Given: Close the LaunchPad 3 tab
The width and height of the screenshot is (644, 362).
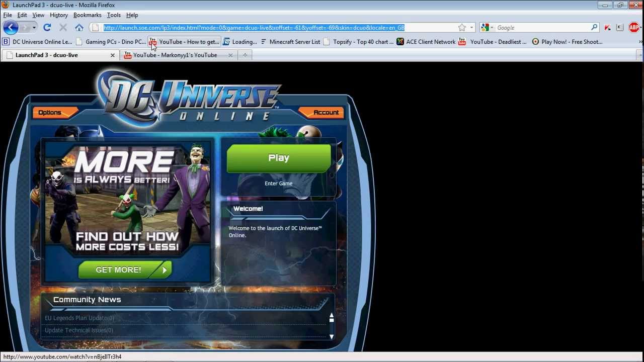Looking at the screenshot, I should (113, 55).
